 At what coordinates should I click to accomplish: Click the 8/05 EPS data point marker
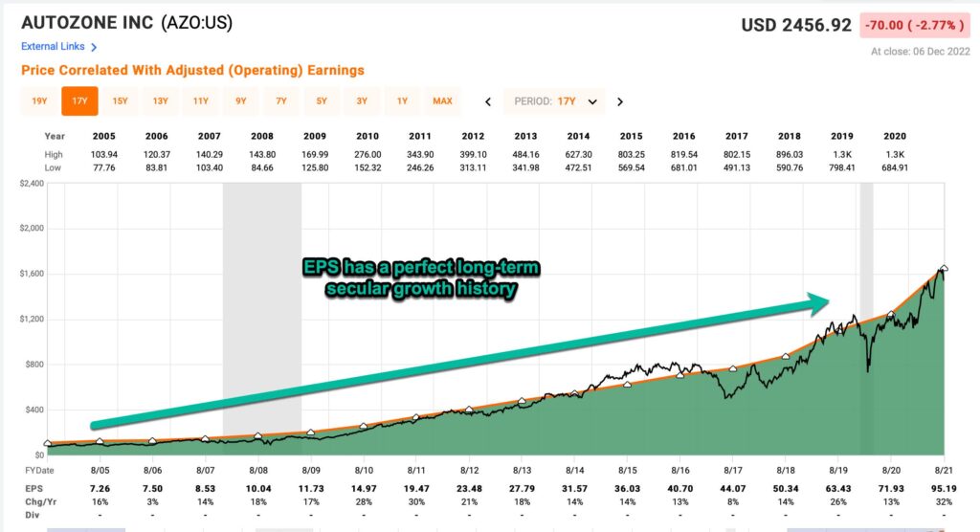coord(100,441)
